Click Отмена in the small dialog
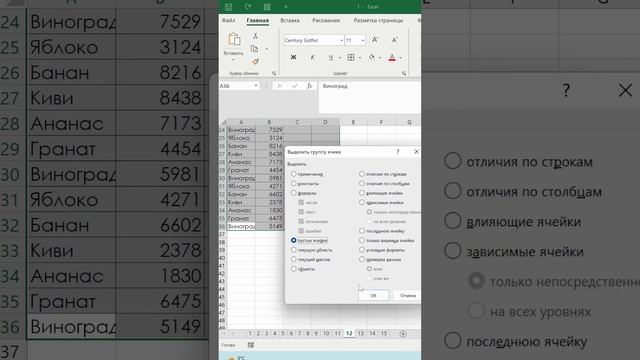 click(407, 296)
